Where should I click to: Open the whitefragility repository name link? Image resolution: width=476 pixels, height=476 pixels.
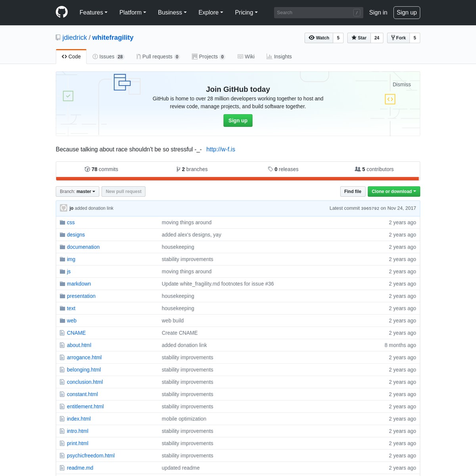113,38
